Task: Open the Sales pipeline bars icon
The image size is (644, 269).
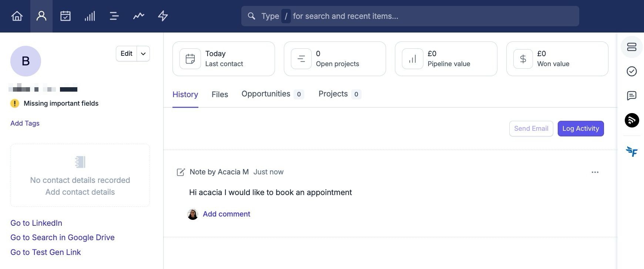Action: (90, 16)
